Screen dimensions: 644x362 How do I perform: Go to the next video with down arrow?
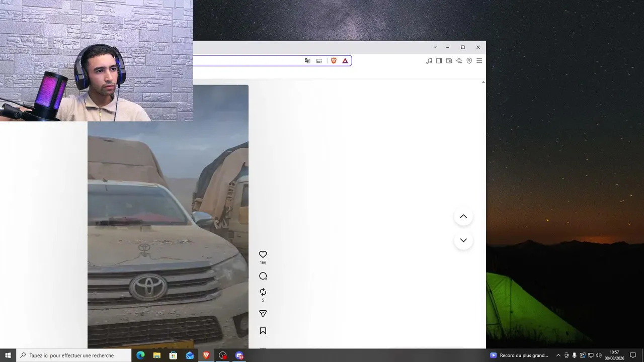tap(463, 240)
